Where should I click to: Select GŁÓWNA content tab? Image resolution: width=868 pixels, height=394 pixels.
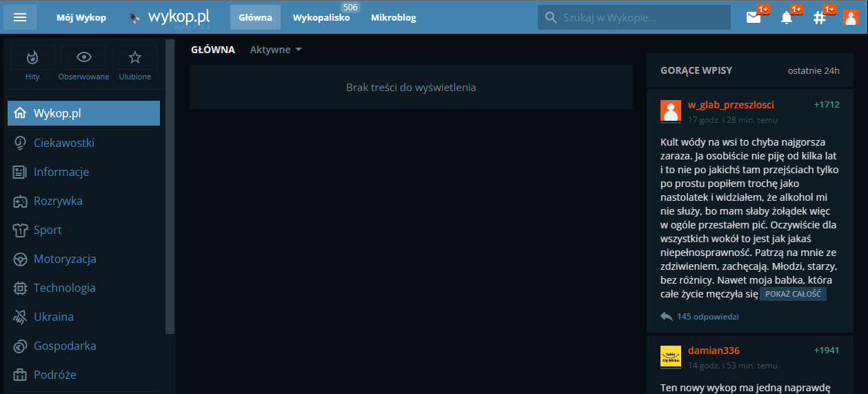213,50
